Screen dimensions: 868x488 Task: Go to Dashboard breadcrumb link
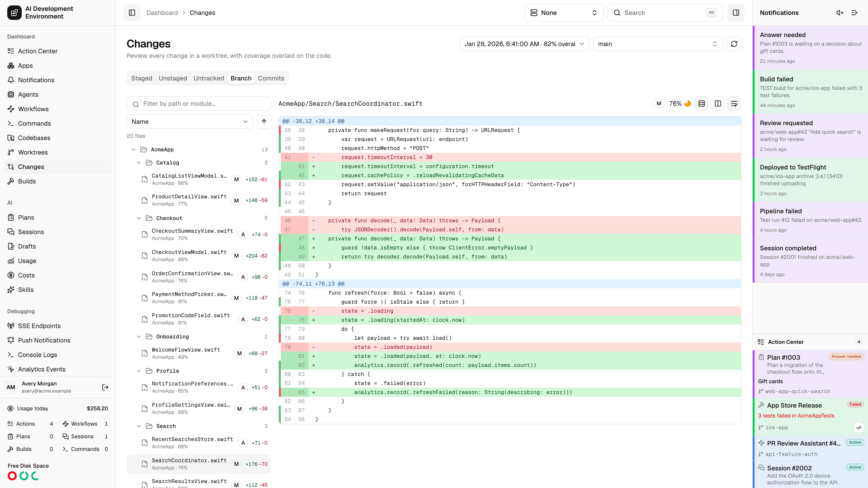click(x=162, y=13)
